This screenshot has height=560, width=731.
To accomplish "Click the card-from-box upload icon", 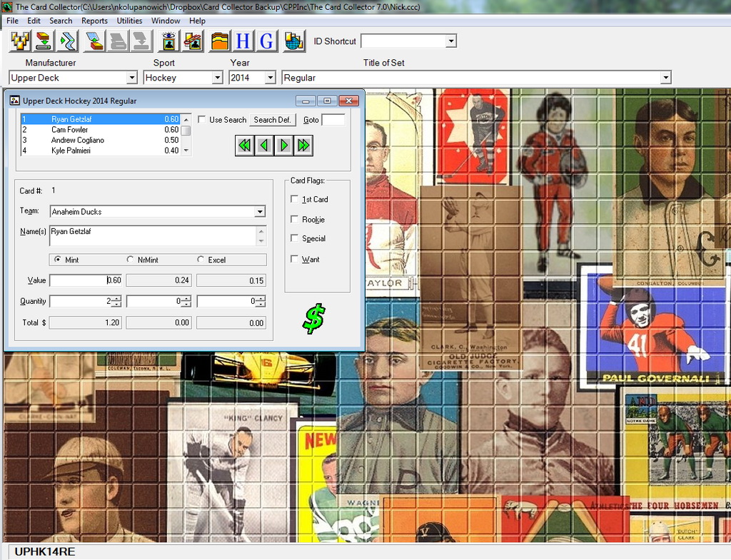I will click(x=95, y=41).
